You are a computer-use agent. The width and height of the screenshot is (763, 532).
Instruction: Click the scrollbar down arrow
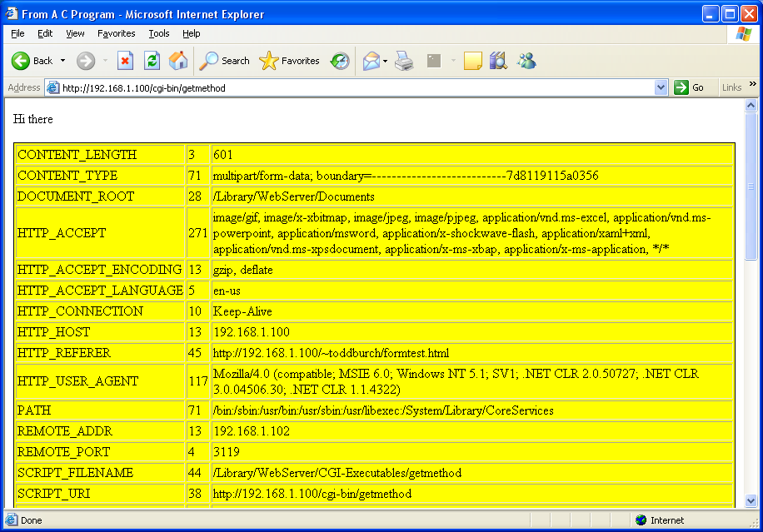751,500
